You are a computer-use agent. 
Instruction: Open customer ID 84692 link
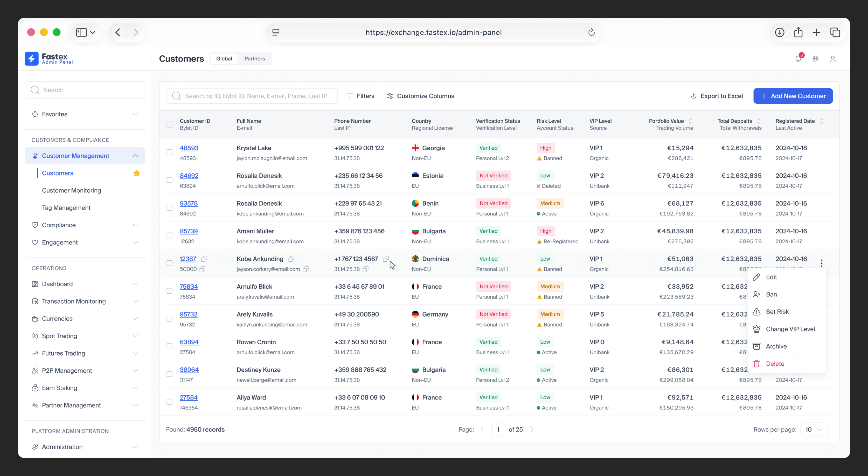tap(189, 176)
